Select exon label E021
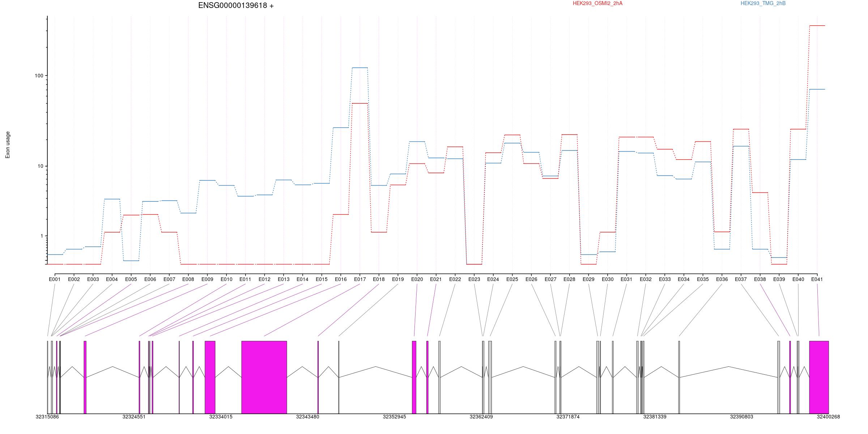 point(436,279)
